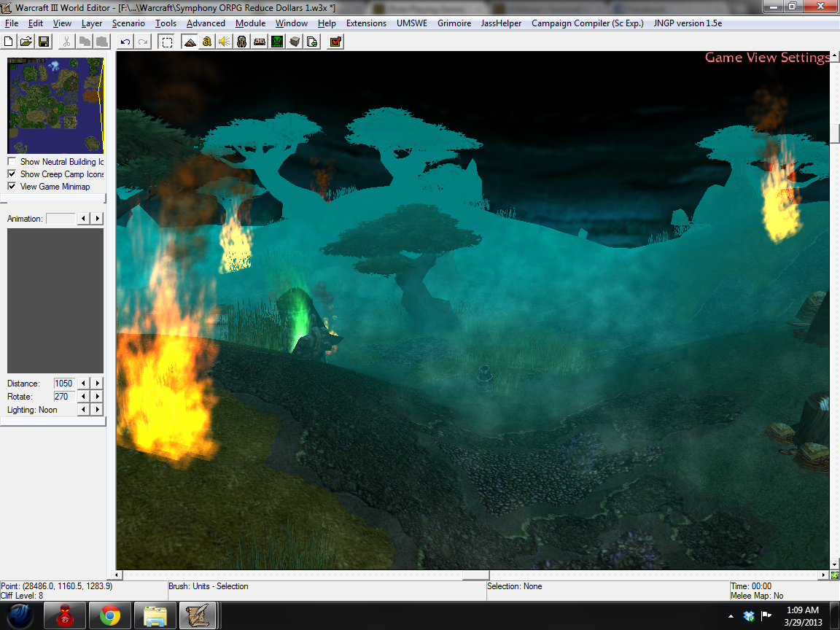Click the green icon beside horizontal scrollbar
The image size is (840, 630).
[x=835, y=575]
